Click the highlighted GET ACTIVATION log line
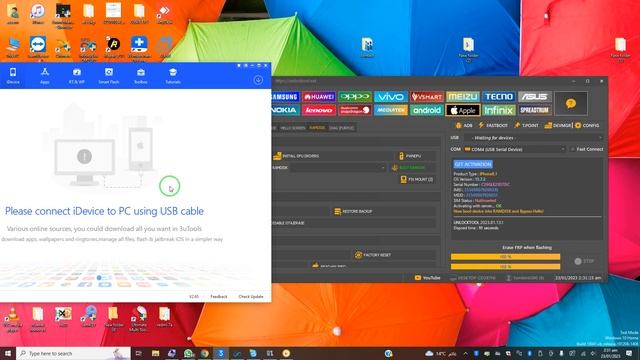The width and height of the screenshot is (640, 360). (x=473, y=164)
